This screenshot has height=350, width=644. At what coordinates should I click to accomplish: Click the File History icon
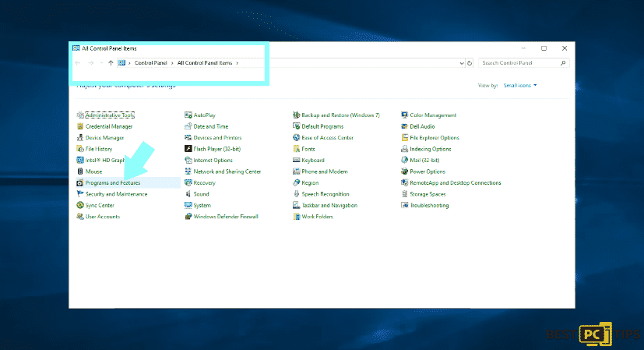pos(80,149)
